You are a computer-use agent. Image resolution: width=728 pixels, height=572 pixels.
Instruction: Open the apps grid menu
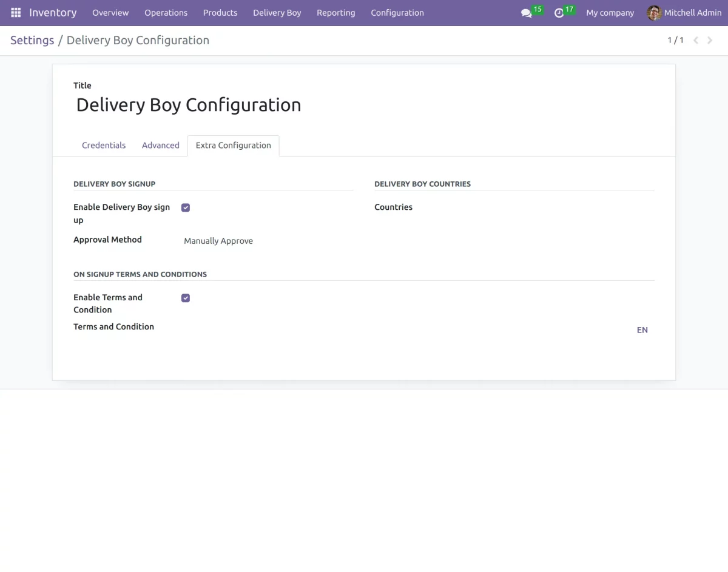point(15,12)
